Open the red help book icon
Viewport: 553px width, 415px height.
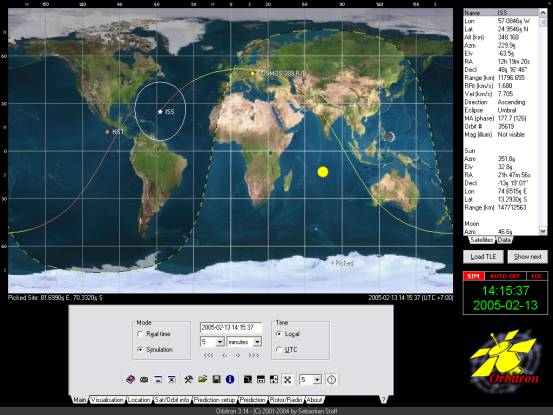130,379
